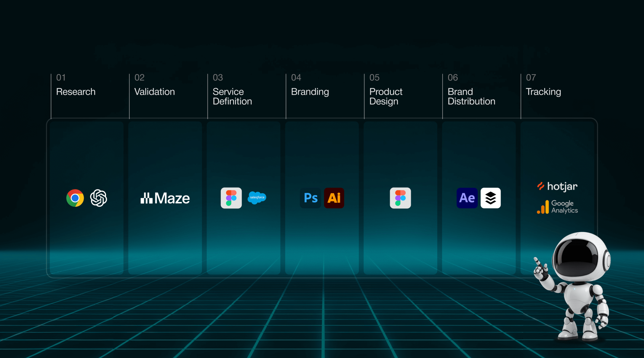Click the Hotjar logo
Screen dimensions: 644x358
point(557,187)
